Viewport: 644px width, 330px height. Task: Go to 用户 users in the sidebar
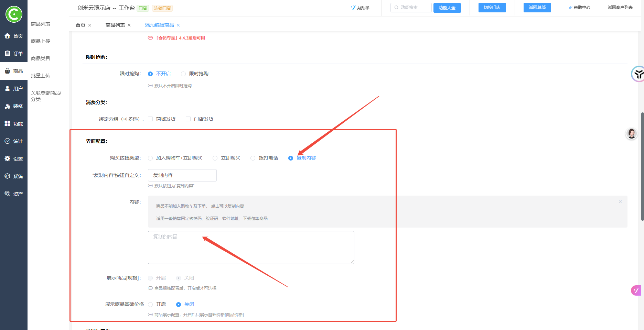tap(14, 88)
